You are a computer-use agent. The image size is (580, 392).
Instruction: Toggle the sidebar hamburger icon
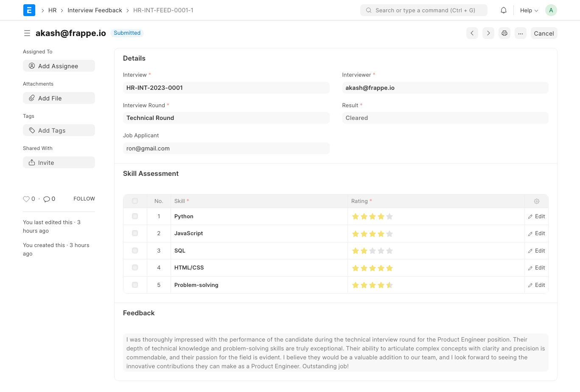[27, 33]
